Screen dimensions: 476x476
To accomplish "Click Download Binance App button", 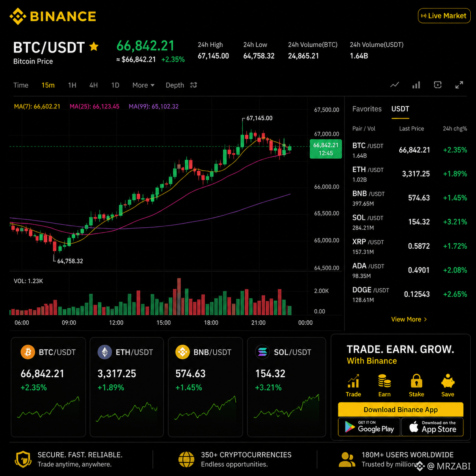I will coord(400,410).
